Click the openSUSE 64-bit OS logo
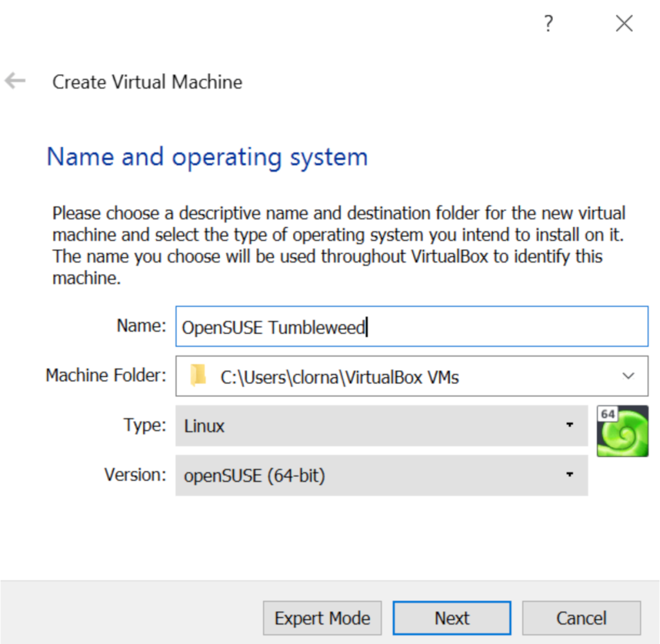This screenshot has height=644, width=660. point(623,431)
